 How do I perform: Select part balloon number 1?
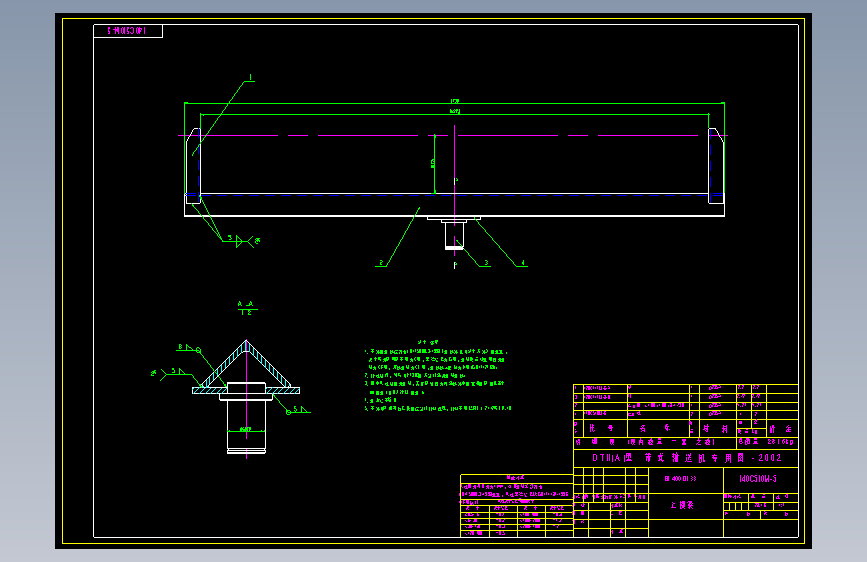[x=250, y=77]
